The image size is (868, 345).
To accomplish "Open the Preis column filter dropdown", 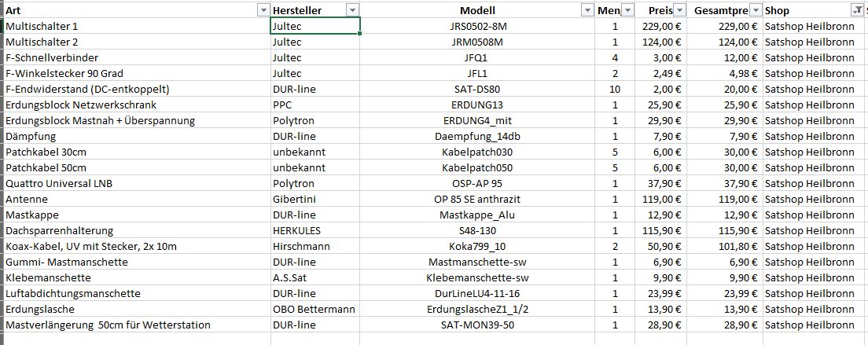I will (678, 10).
